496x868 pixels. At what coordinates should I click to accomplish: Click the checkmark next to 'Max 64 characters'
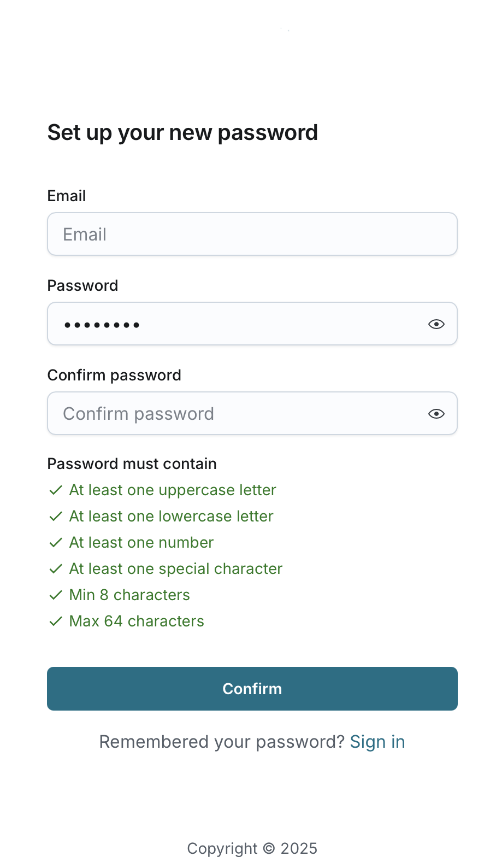56,621
